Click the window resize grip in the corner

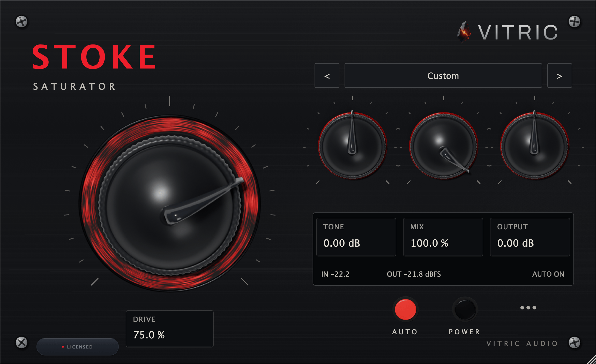[x=591, y=360]
